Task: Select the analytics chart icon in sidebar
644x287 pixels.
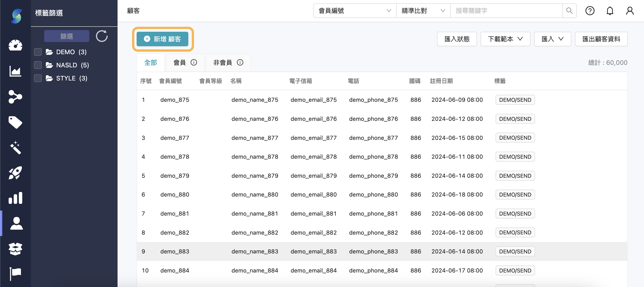Action: pyautogui.click(x=15, y=72)
